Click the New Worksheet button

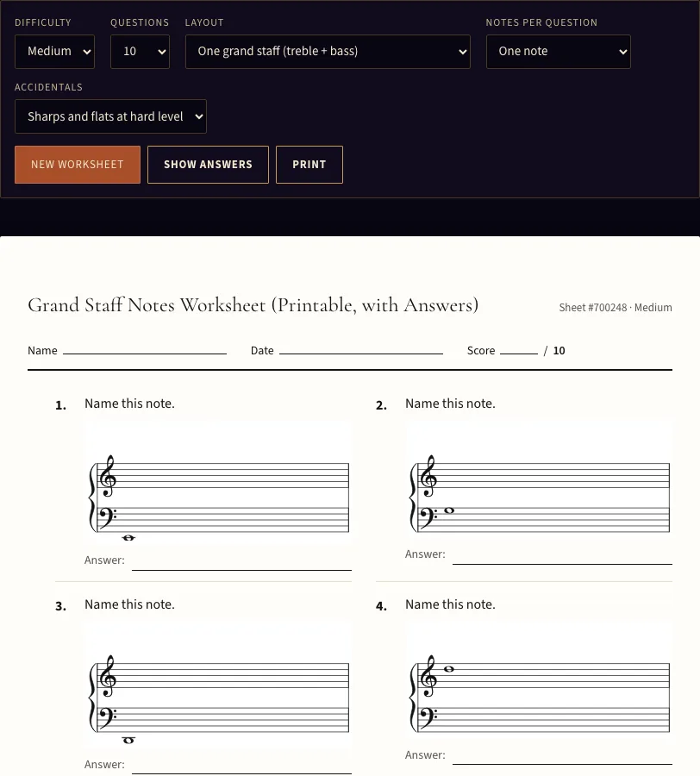(78, 165)
